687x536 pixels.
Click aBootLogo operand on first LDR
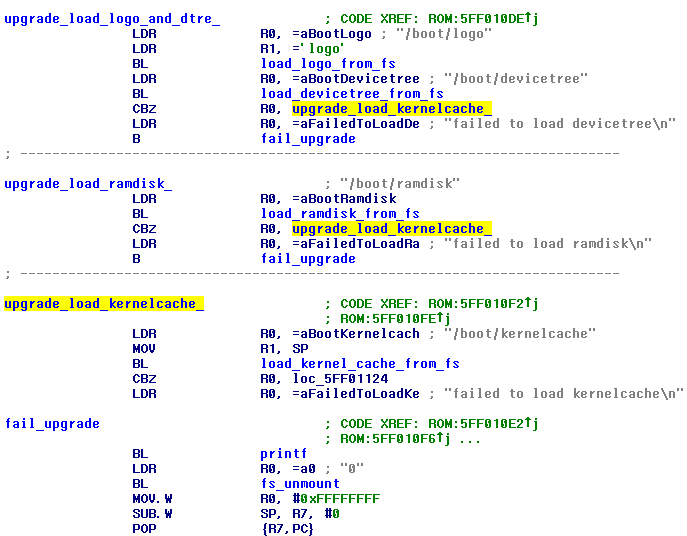click(332, 34)
